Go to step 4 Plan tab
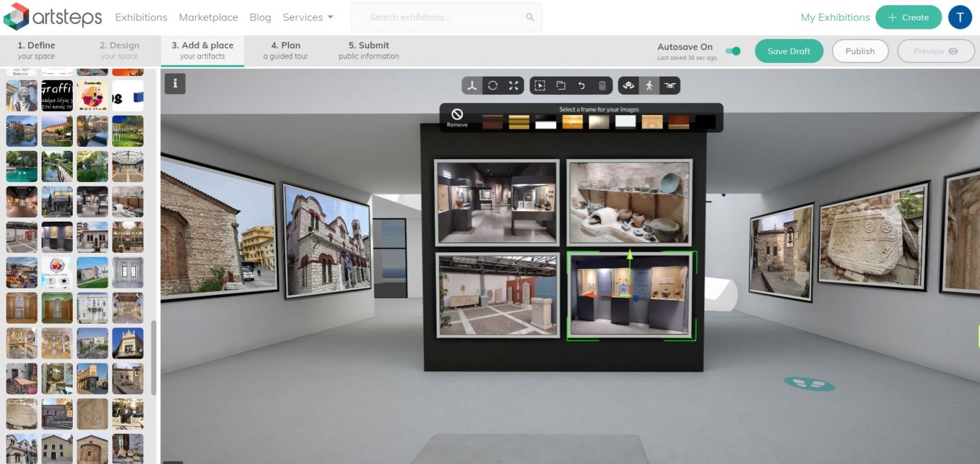Screen dimensions: 980x464 pos(286,51)
